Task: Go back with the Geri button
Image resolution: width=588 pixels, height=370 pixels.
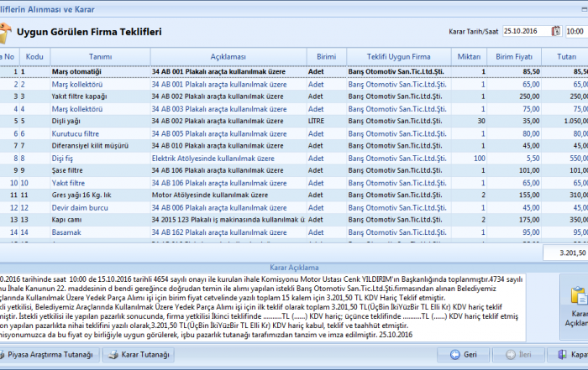Action: point(464,355)
